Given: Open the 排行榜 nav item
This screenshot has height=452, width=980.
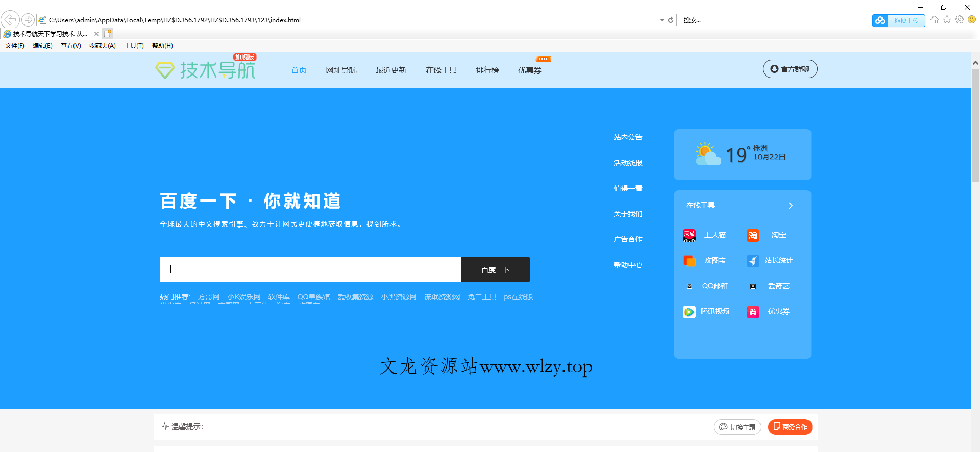Looking at the screenshot, I should click(x=487, y=70).
